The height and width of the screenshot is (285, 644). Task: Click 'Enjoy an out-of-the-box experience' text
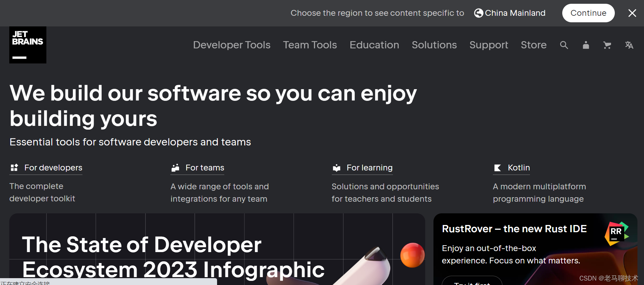pos(511,254)
